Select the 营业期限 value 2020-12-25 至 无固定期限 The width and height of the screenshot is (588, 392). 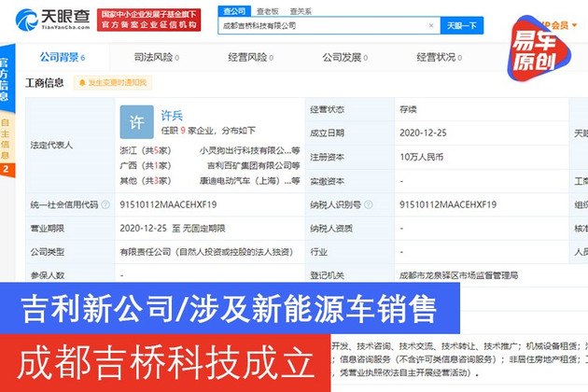pos(173,228)
